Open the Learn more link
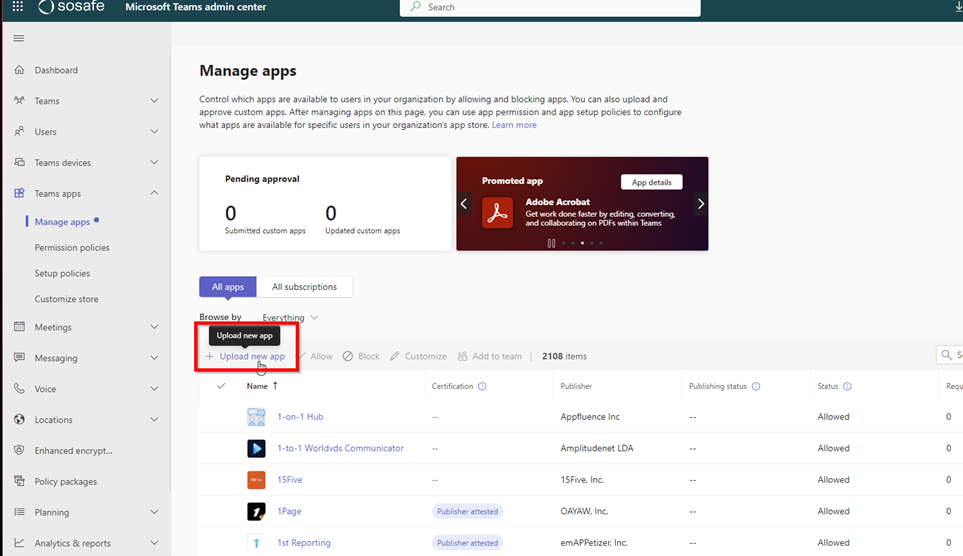The height and width of the screenshot is (556, 963). [x=514, y=125]
